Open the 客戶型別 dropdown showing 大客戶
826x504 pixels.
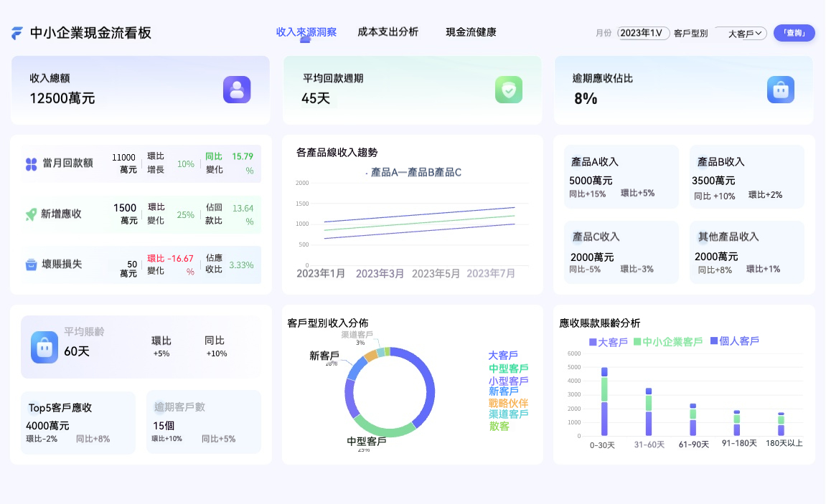740,33
